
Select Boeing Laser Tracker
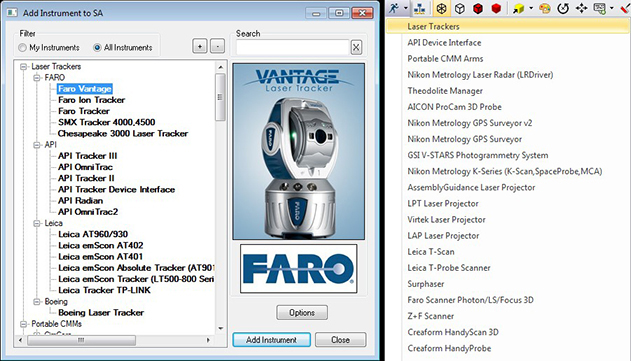[101, 313]
